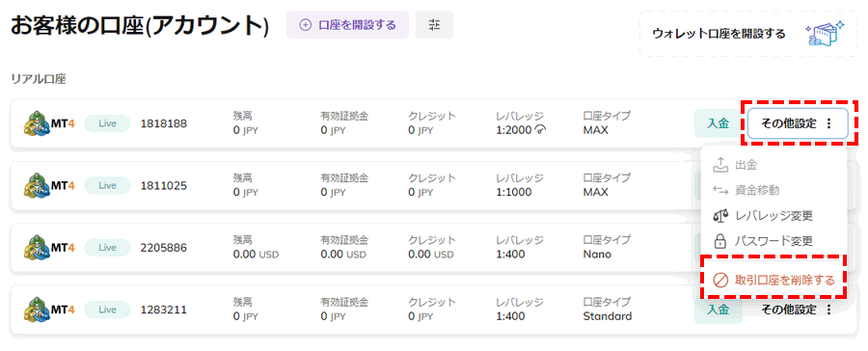The height and width of the screenshot is (351, 868).
Task: Click three-dot icon on account 1283211 row
Action: point(828,310)
